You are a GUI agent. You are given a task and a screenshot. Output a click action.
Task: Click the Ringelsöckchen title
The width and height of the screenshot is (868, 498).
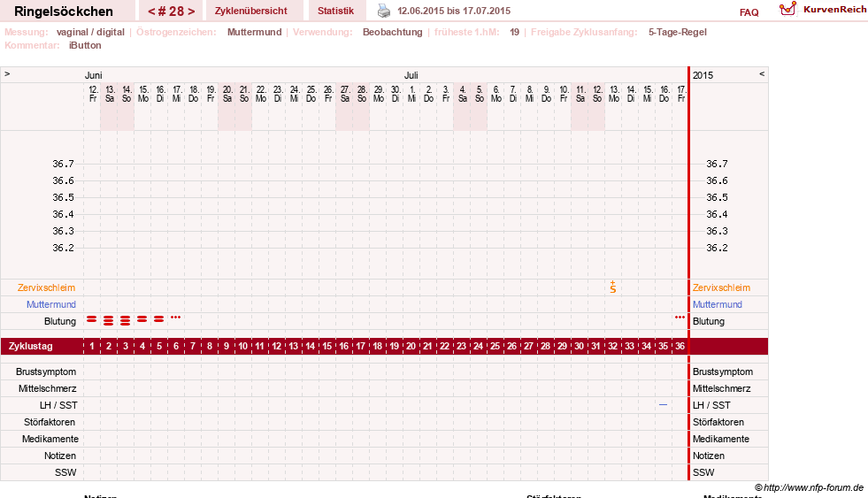(64, 11)
